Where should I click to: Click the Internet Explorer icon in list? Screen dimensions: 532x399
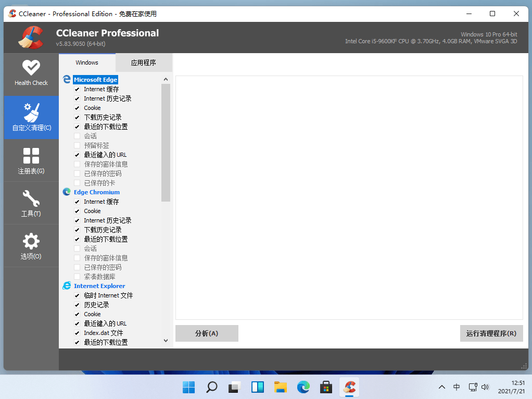point(67,286)
